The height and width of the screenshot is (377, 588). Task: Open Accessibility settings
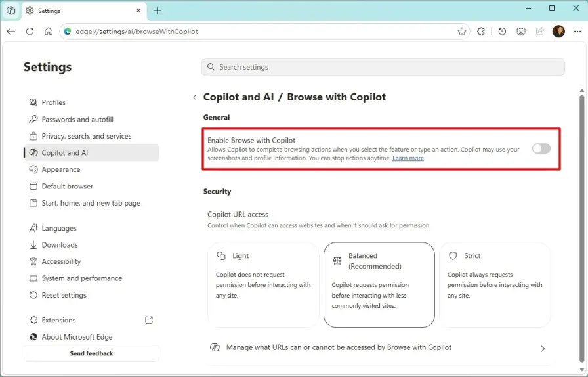click(91, 261)
